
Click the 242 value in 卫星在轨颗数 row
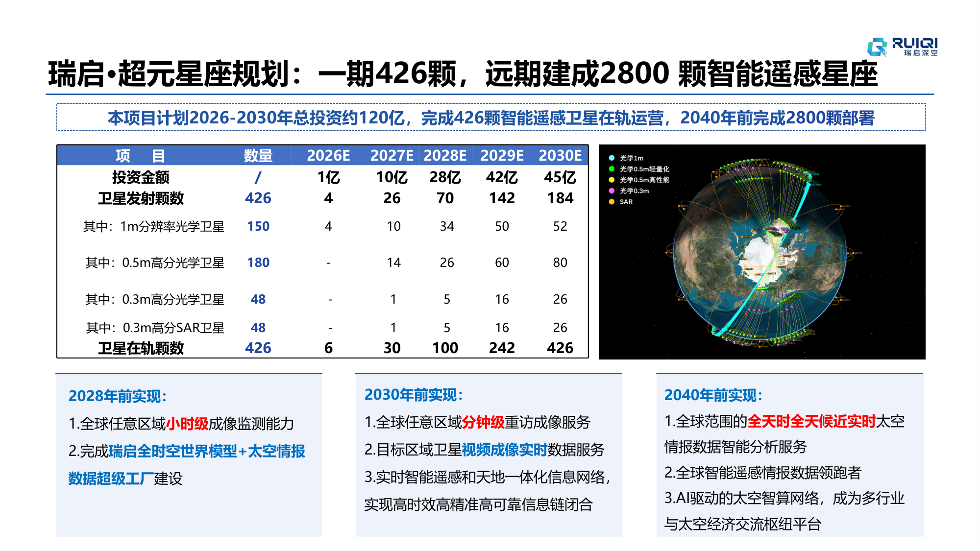[502, 348]
